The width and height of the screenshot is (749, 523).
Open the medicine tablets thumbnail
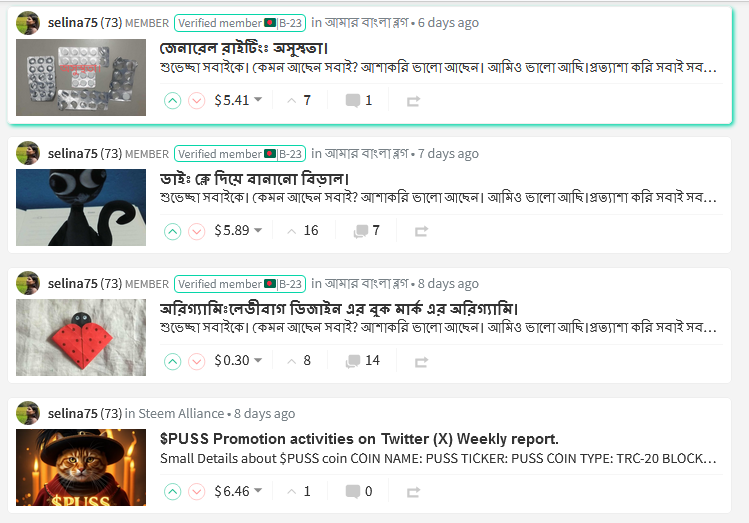(x=81, y=77)
